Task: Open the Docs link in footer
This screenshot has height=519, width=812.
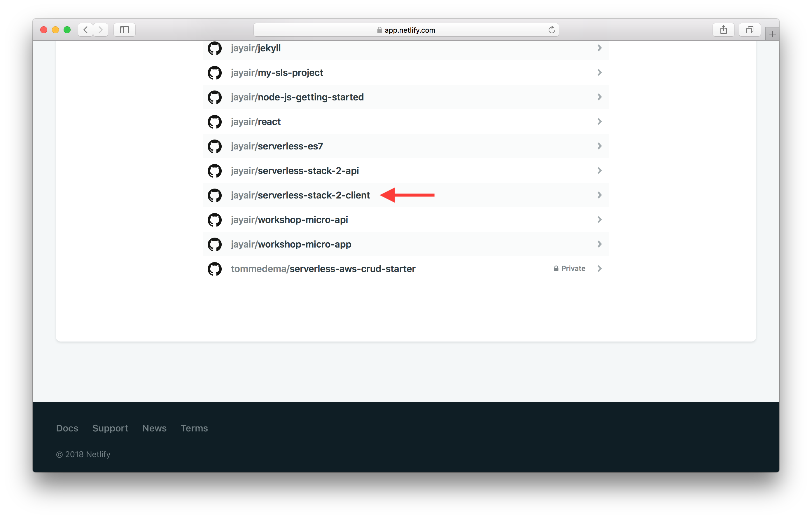Action: (x=67, y=428)
